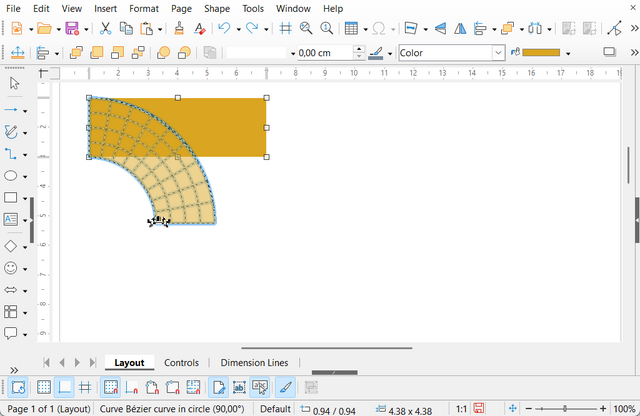Viewport: 640px width, 416px height.
Task: Expand the line style dropdown list
Action: pyautogui.click(x=292, y=52)
